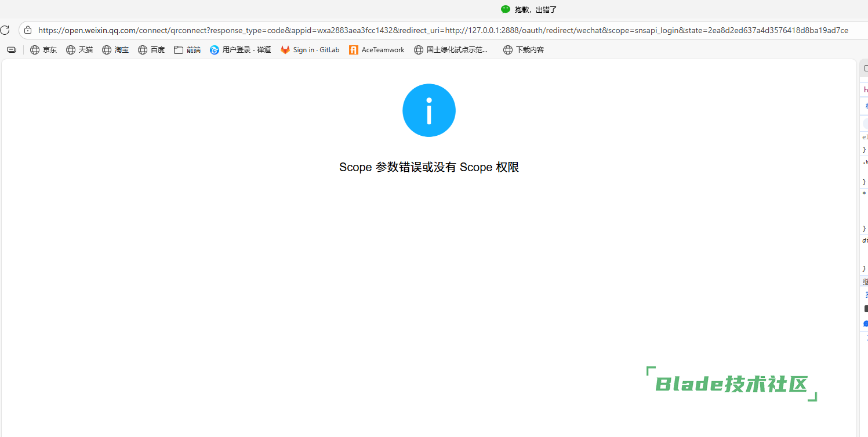Go to the 淘宝 bookmark
The width and height of the screenshot is (868, 437).
[x=115, y=50]
